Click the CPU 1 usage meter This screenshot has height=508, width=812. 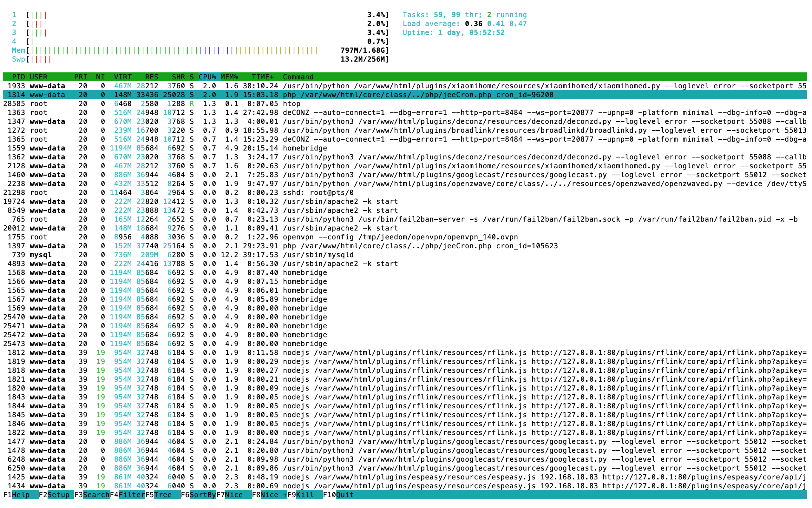pyautogui.click(x=200, y=15)
